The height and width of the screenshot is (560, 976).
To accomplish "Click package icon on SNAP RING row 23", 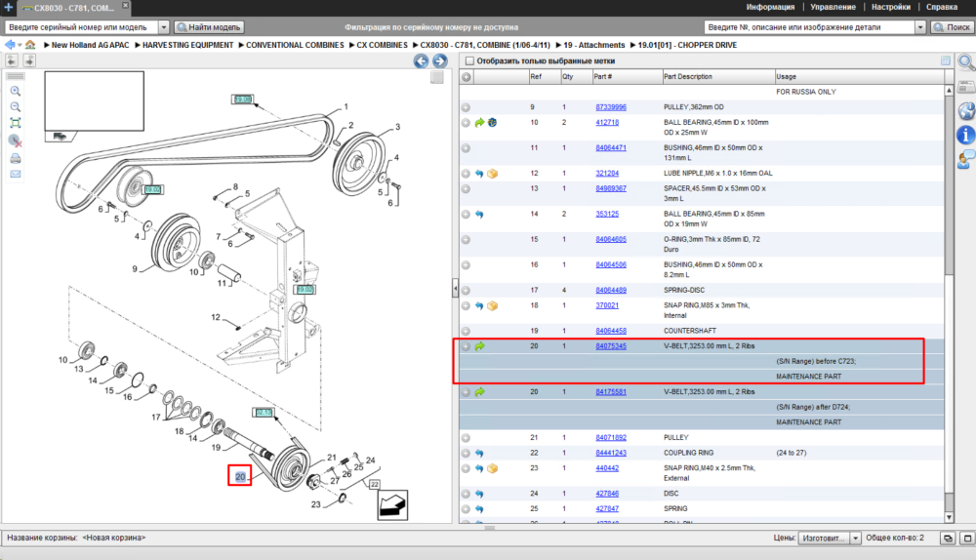I will point(492,468).
